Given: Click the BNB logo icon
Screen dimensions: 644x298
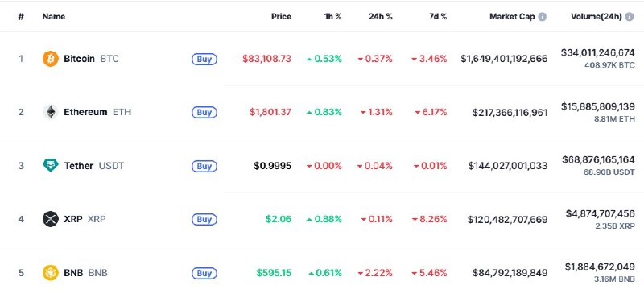Looking at the screenshot, I should coord(51,272).
